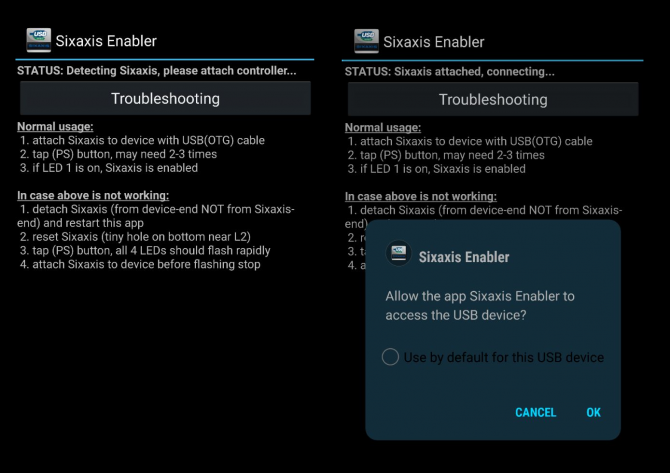This screenshot has height=473, width=670.
Task: Click the app icon in the USB permission dialog
Action: (x=398, y=253)
